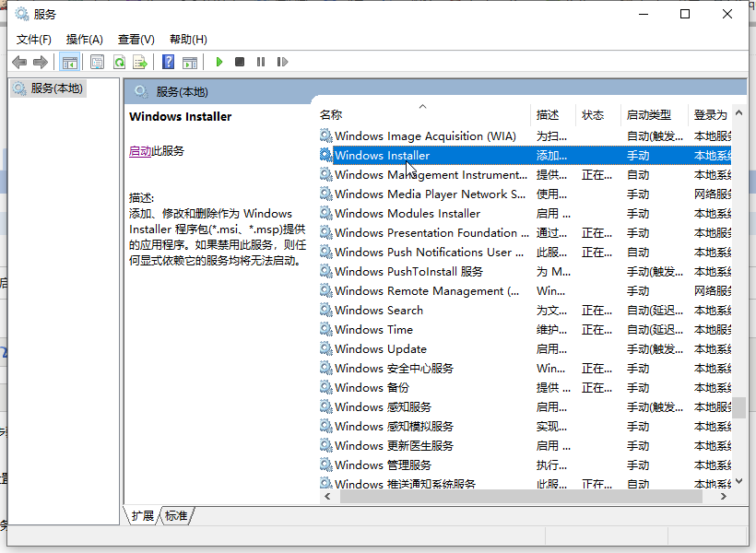756x553 pixels.
Task: Click the gear icon of Windows Update row
Action: pyautogui.click(x=326, y=348)
